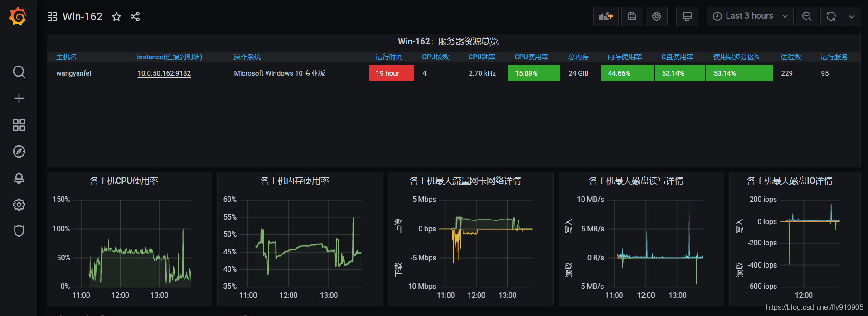The height and width of the screenshot is (316, 868).
Task: Click the 2.70 kHz CPU frequency cell
Action: tap(482, 73)
